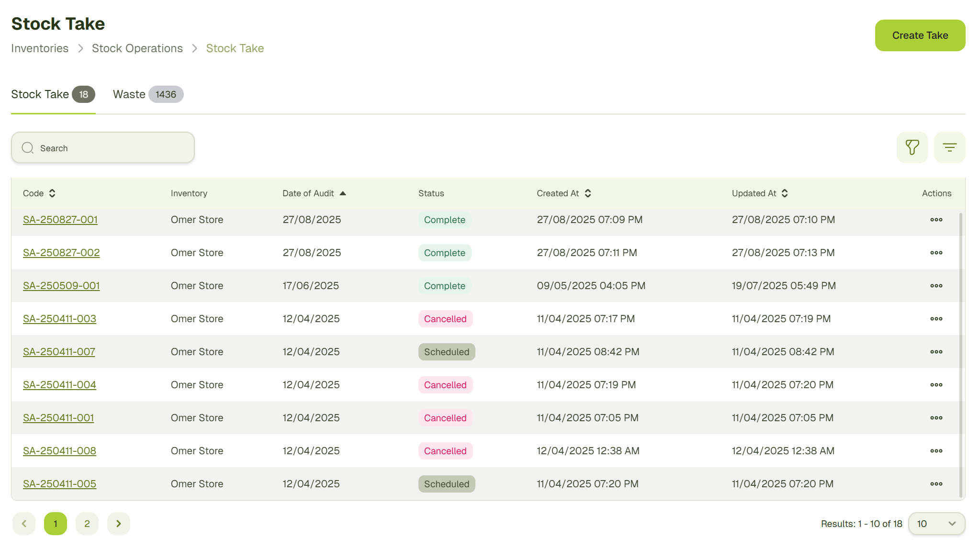Open actions menu for SA-250411-007

[x=936, y=352]
